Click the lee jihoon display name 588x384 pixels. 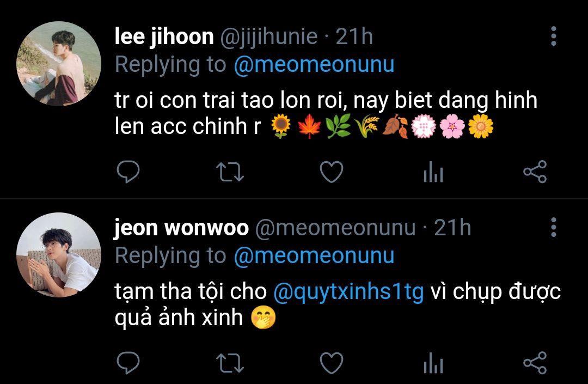164,36
